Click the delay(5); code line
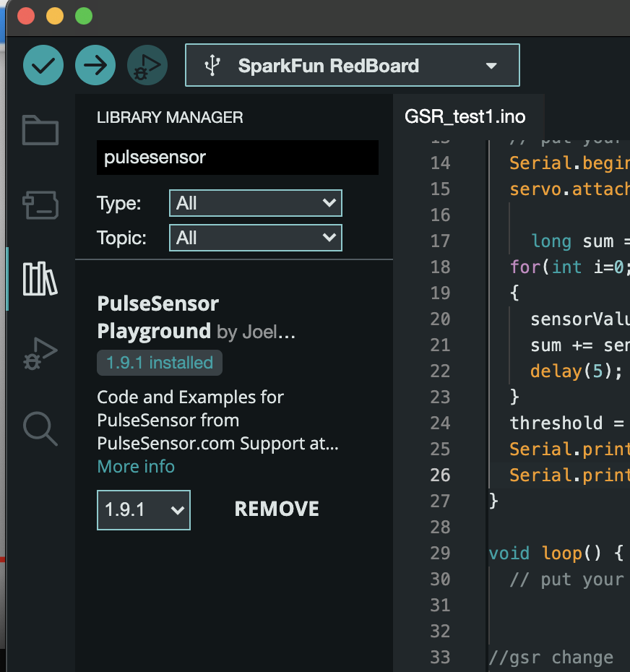The width and height of the screenshot is (630, 672). coord(576,371)
